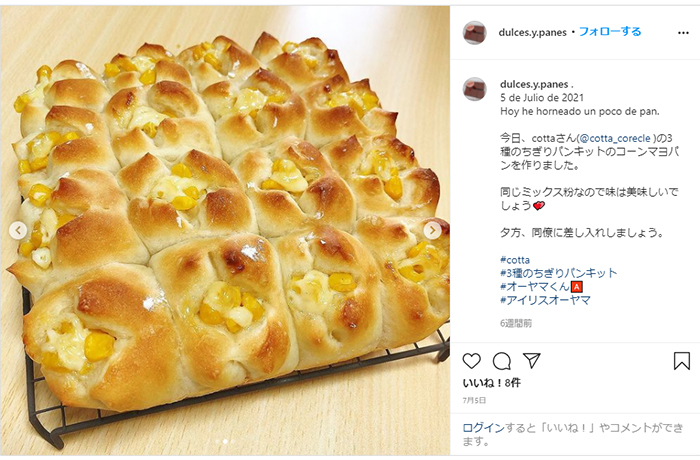
Task: Open the #オーヤマくん hashtag
Action: pos(535,286)
